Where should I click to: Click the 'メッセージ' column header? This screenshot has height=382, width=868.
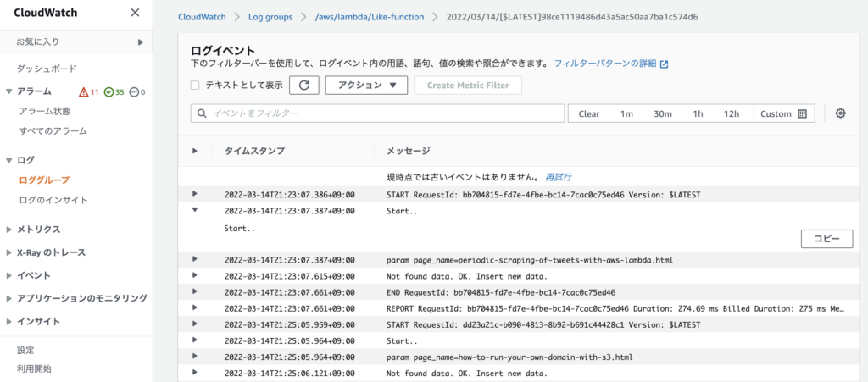(x=408, y=151)
